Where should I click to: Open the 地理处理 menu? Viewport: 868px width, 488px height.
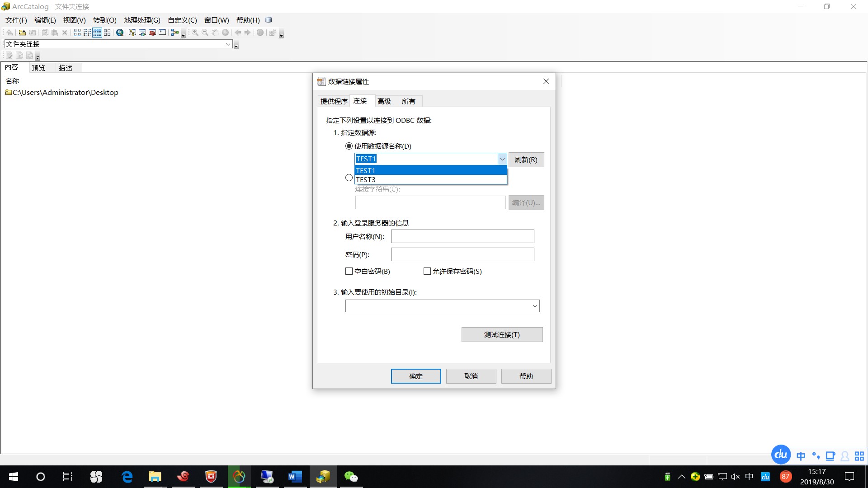[x=141, y=20]
